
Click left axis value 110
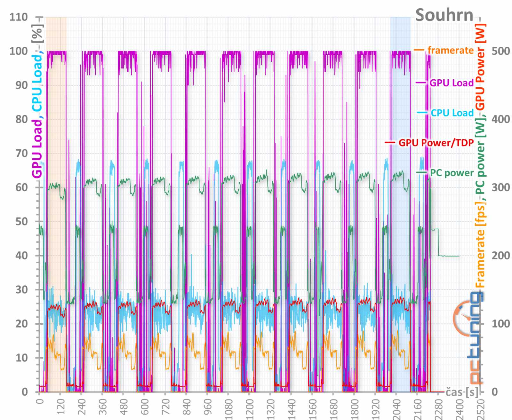[19, 17]
